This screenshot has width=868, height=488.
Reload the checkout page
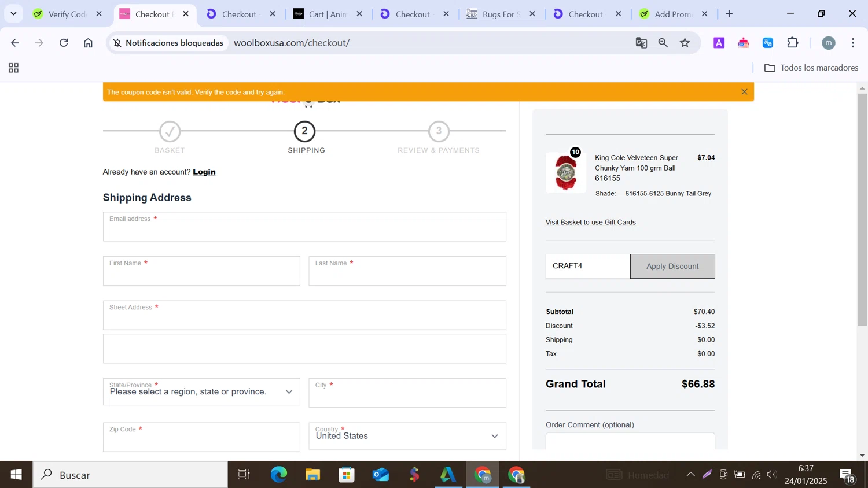64,43
